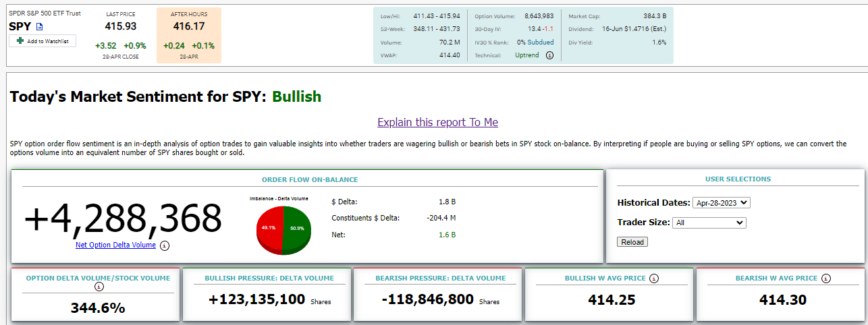Screen dimensions: 868x325
Task: Click the -118,846,800 bearish pressure value
Action: (x=427, y=300)
